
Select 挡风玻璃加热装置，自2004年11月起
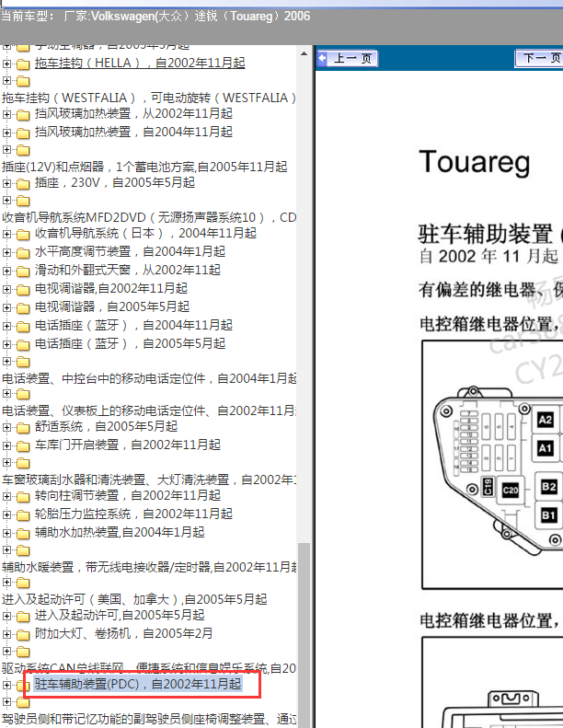tap(133, 132)
